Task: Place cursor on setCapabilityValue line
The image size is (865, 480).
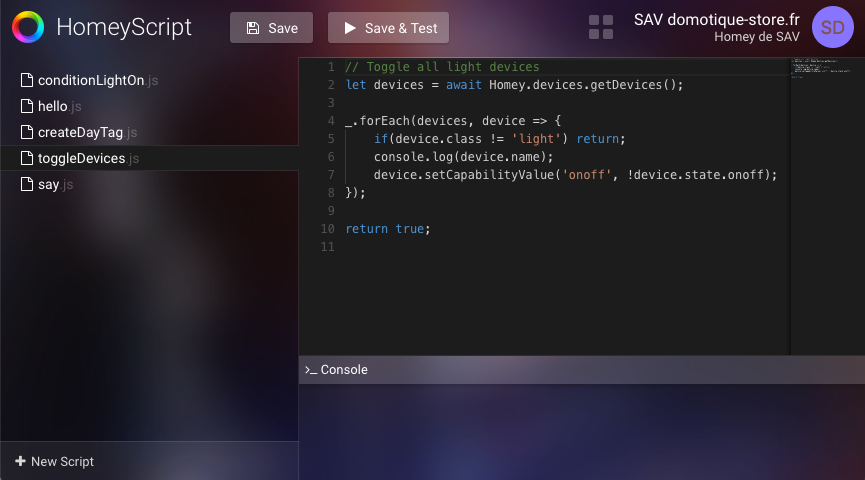Action: (575, 175)
